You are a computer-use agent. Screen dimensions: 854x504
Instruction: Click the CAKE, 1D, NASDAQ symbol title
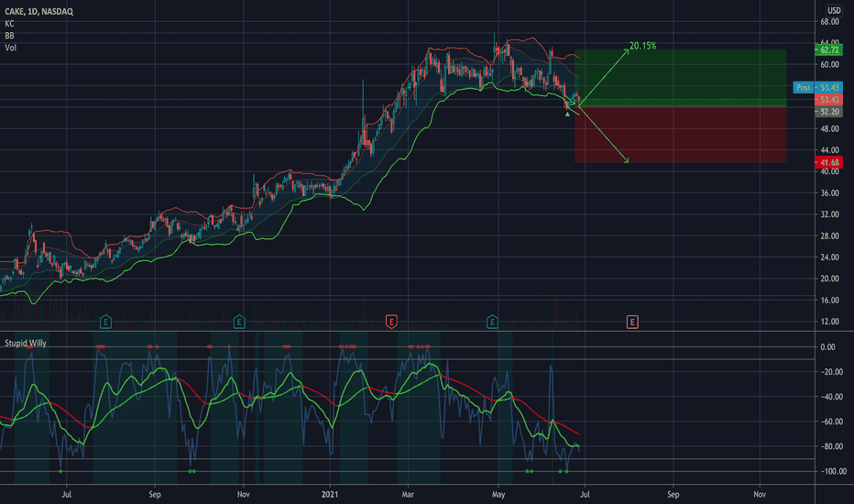pyautogui.click(x=38, y=11)
